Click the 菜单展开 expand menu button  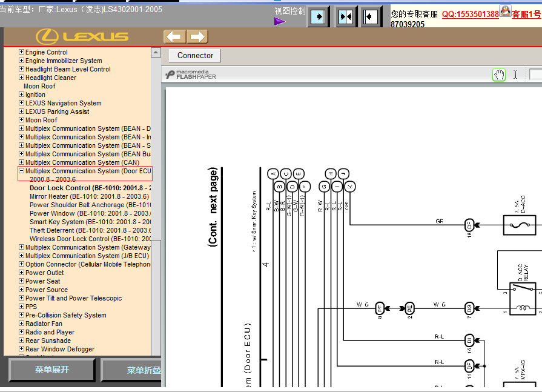coord(52,370)
